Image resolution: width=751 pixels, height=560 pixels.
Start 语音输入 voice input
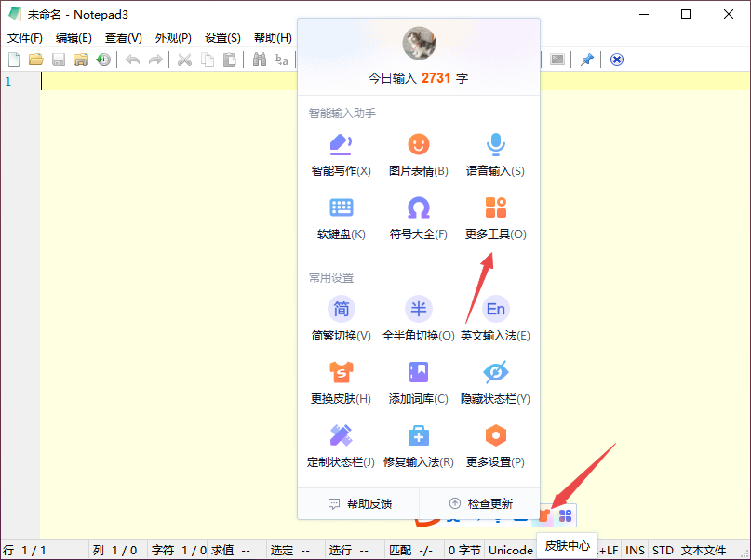pos(495,155)
